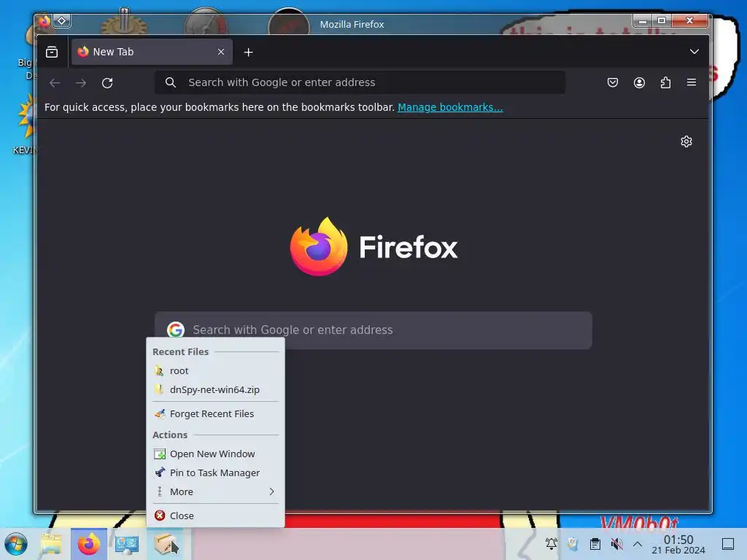Select the New Tab tab
Image resolution: width=747 pixels, height=560 pixels.
pyautogui.click(x=152, y=52)
